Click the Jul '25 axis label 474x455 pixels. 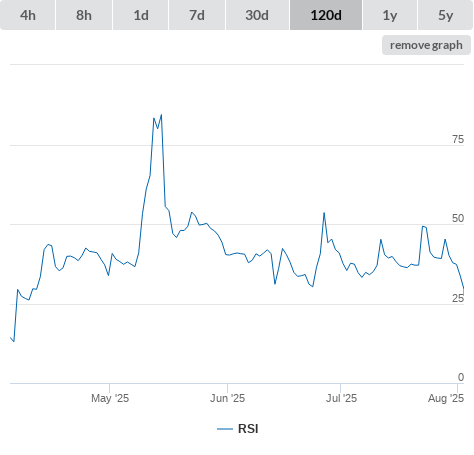pyautogui.click(x=341, y=398)
